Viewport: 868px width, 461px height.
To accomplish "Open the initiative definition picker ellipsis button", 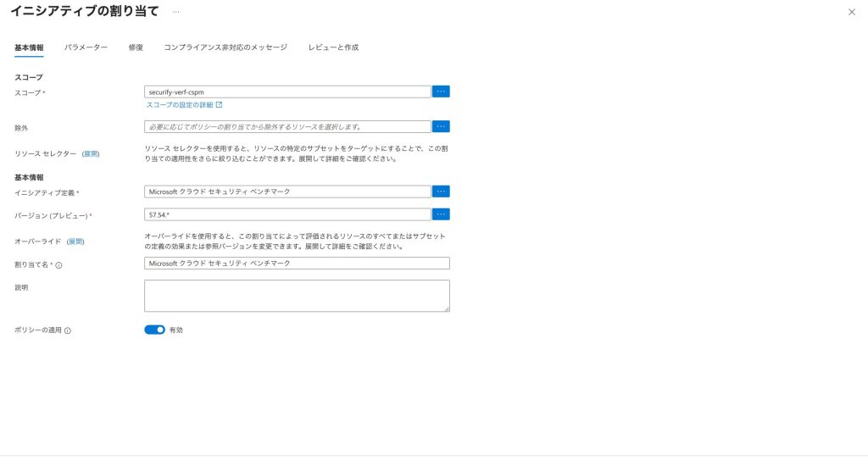I will coord(441,192).
